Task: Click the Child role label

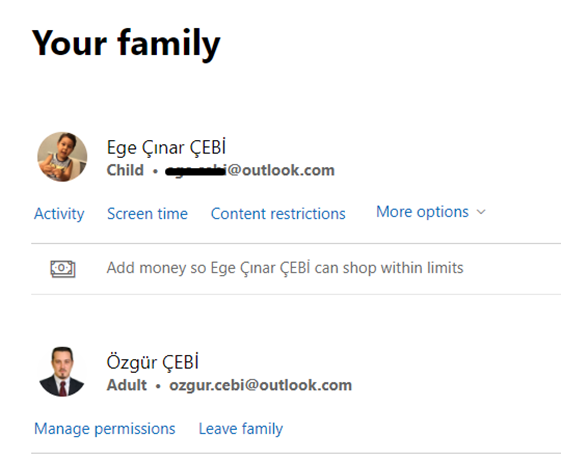Action: 125,170
